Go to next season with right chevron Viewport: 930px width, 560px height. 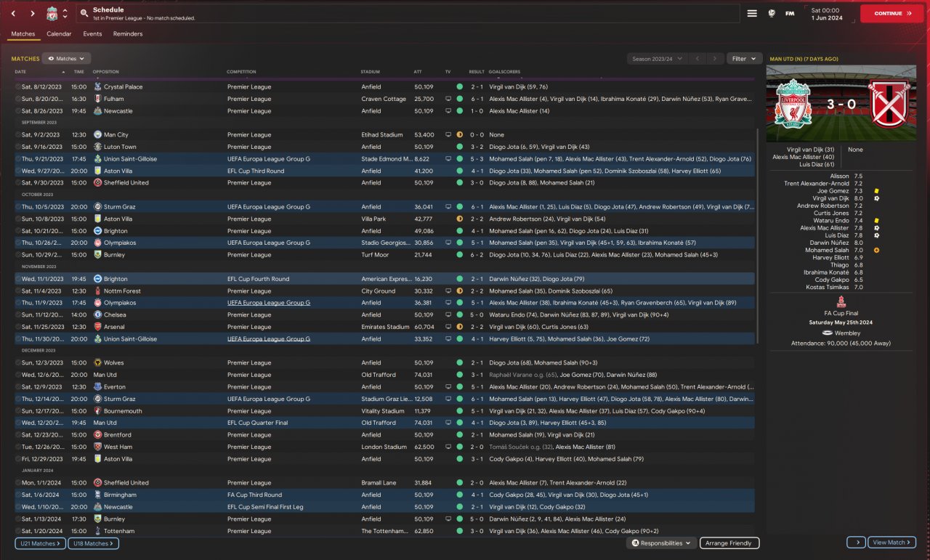point(716,59)
